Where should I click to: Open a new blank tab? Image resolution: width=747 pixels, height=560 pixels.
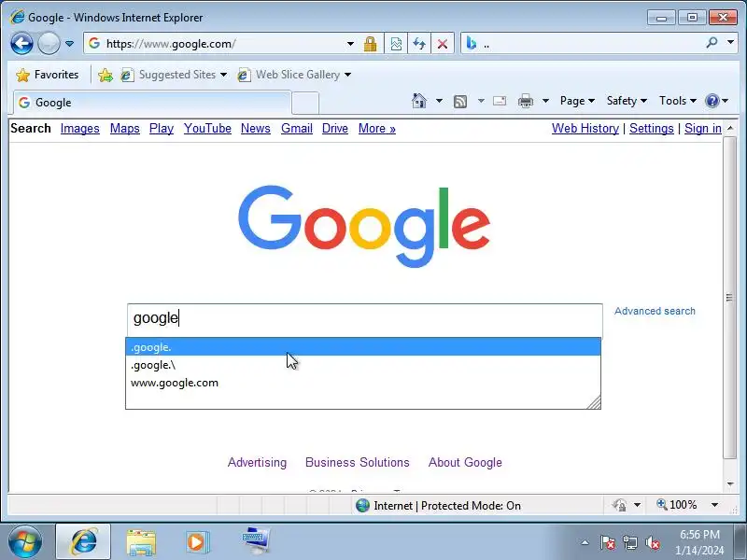point(305,103)
